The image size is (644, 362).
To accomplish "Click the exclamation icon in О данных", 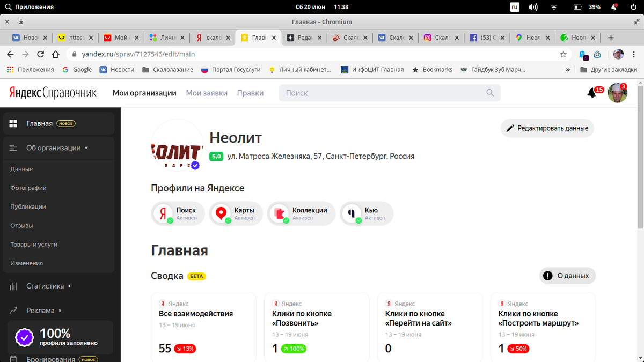I will click(x=547, y=276).
